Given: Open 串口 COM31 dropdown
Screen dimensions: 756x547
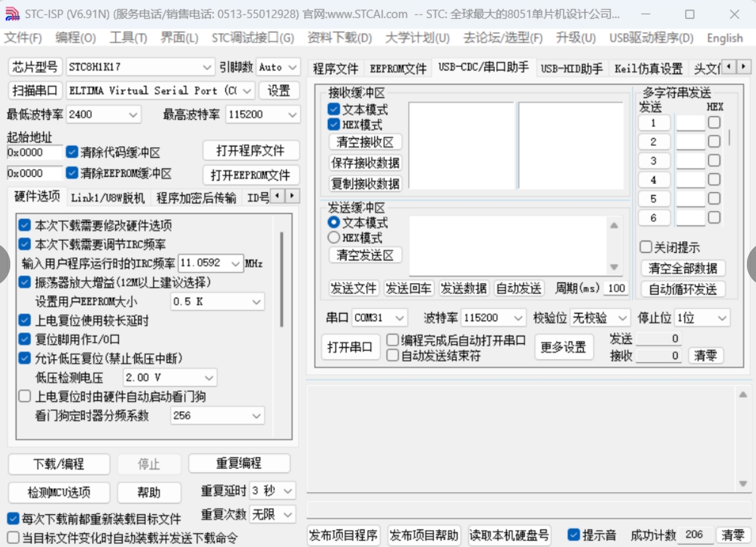Looking at the screenshot, I should [x=380, y=318].
